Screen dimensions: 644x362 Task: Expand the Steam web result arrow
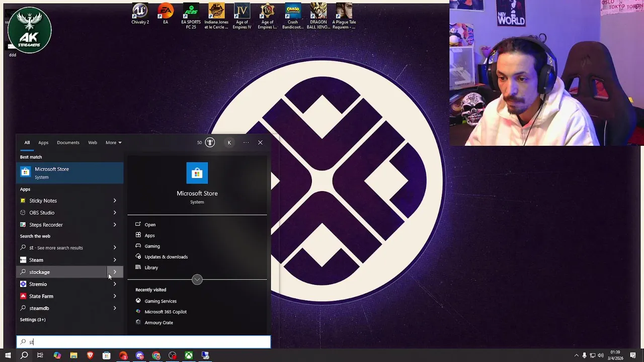pyautogui.click(x=115, y=260)
